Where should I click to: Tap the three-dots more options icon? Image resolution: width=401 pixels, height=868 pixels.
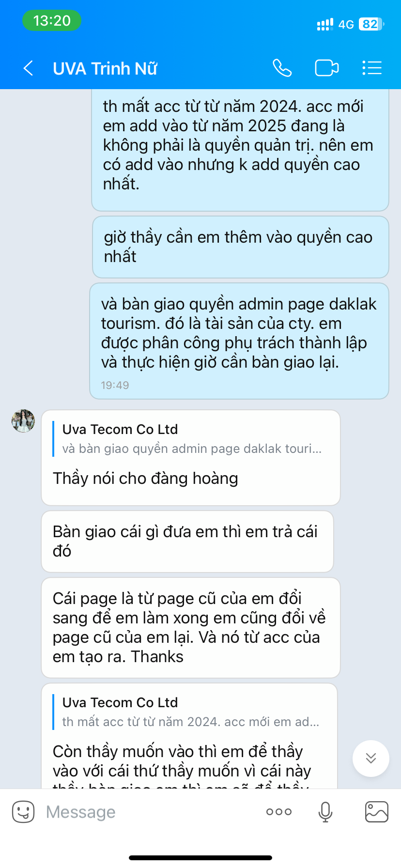click(279, 812)
